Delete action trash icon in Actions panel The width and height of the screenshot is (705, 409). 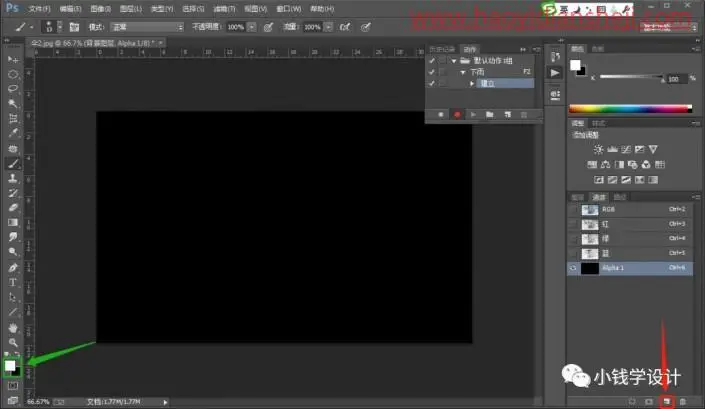[x=524, y=115]
